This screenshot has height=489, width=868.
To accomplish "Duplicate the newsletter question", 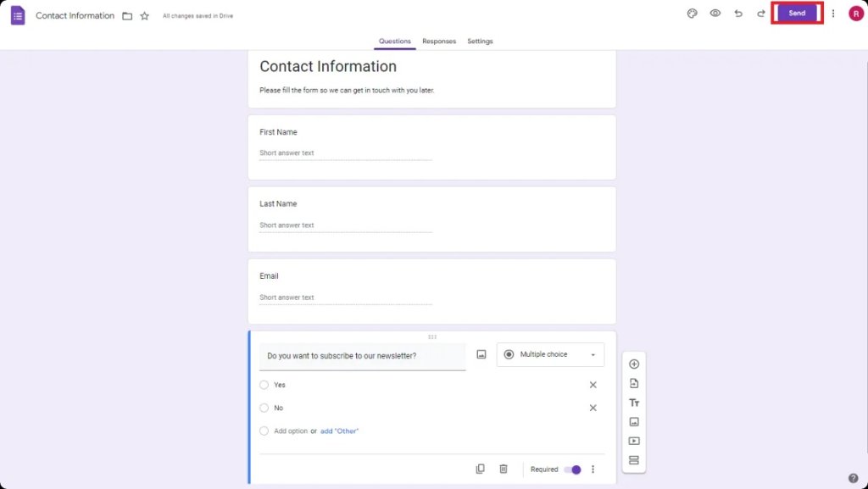I will (x=480, y=469).
